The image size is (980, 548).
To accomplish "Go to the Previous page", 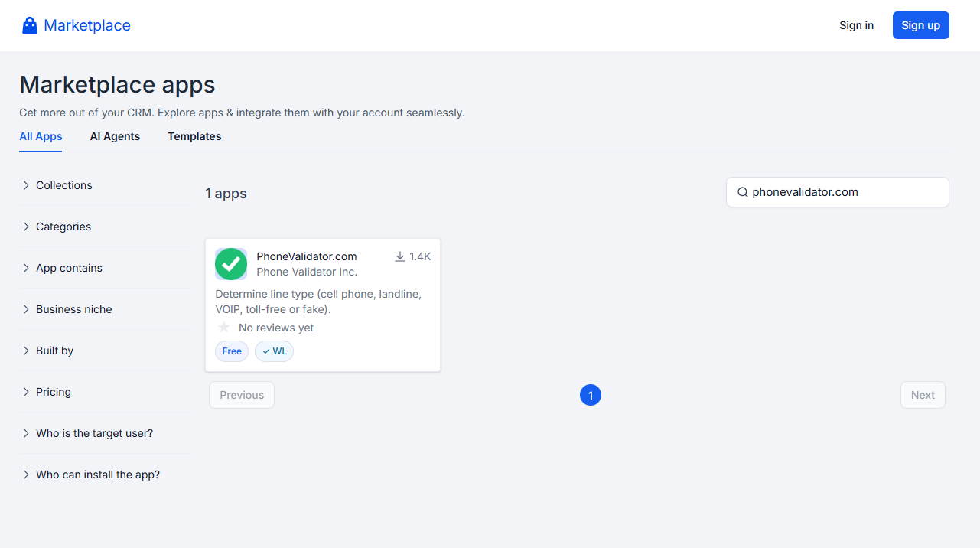I will click(242, 395).
